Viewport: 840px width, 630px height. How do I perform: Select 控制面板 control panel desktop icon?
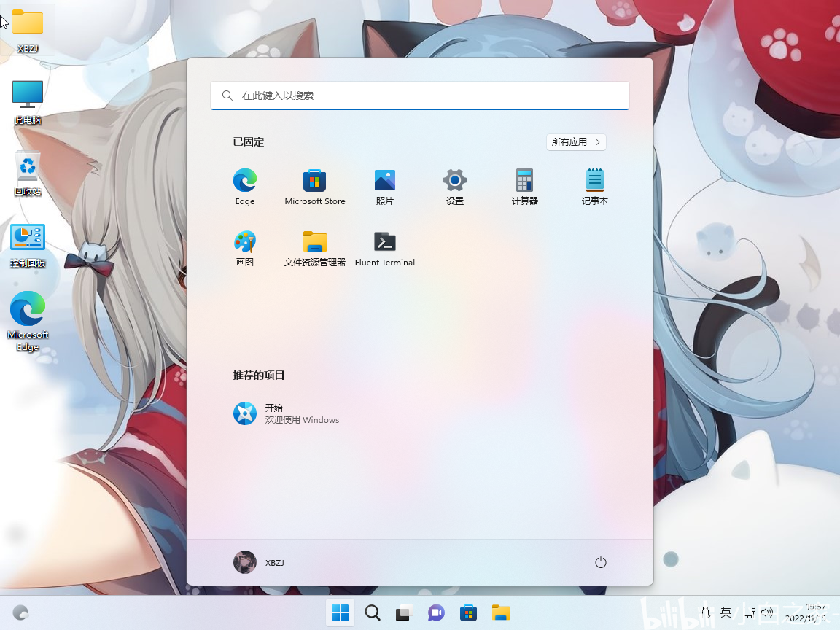28,245
